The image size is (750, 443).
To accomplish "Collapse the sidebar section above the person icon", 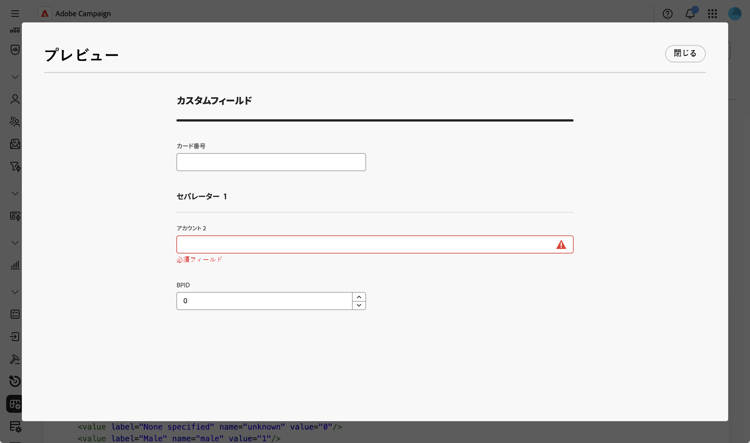I will 15,77.
